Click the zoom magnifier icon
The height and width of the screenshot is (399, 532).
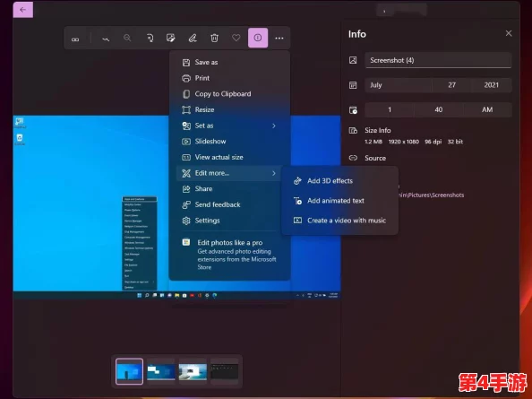click(127, 38)
